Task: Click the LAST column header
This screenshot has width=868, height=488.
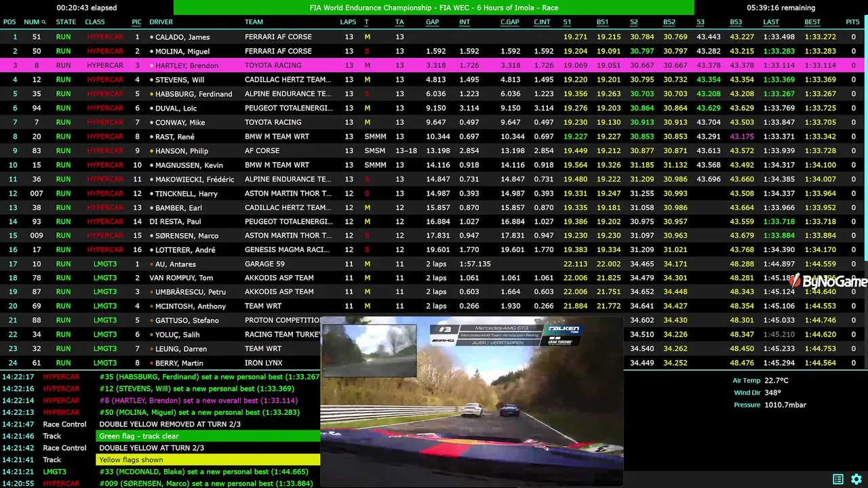Action: 770,22
